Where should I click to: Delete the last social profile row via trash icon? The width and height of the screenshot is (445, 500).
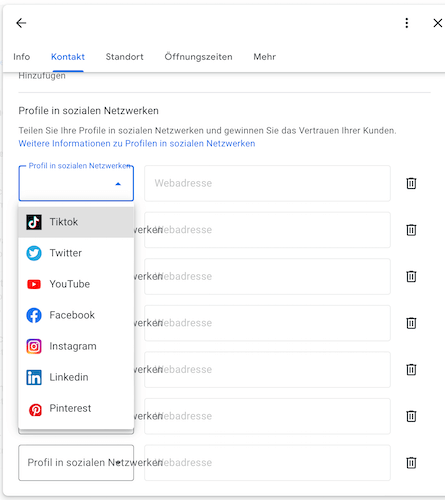[411, 463]
